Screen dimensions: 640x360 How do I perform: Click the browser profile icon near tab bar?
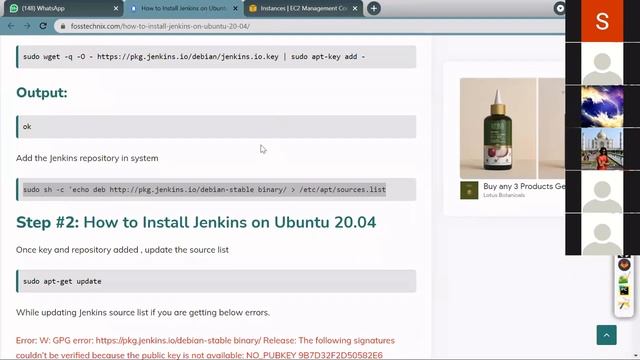click(x=560, y=8)
